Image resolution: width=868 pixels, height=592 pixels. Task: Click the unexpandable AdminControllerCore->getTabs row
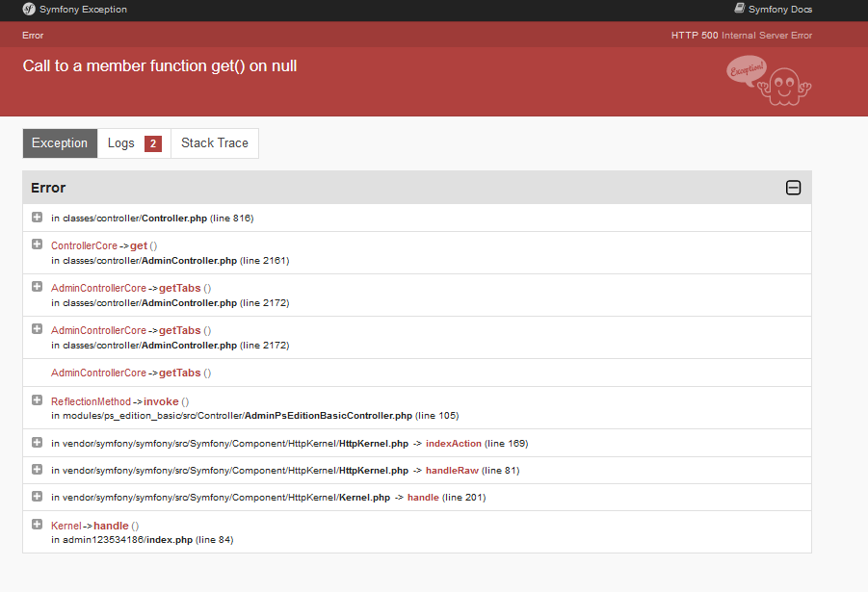(417, 373)
